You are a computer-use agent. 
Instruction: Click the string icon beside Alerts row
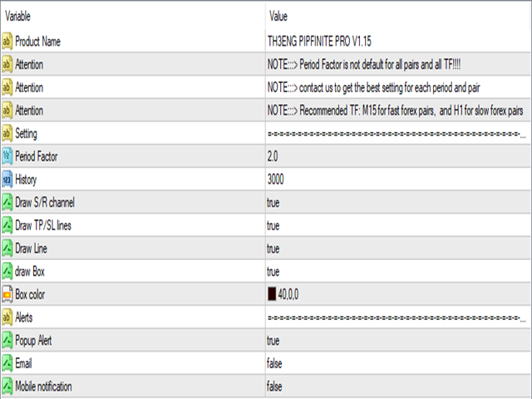(x=7, y=318)
